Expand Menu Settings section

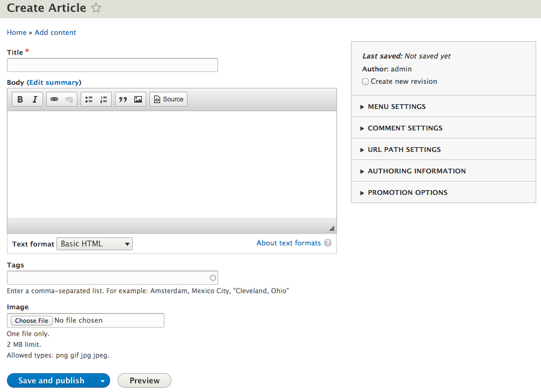point(443,106)
